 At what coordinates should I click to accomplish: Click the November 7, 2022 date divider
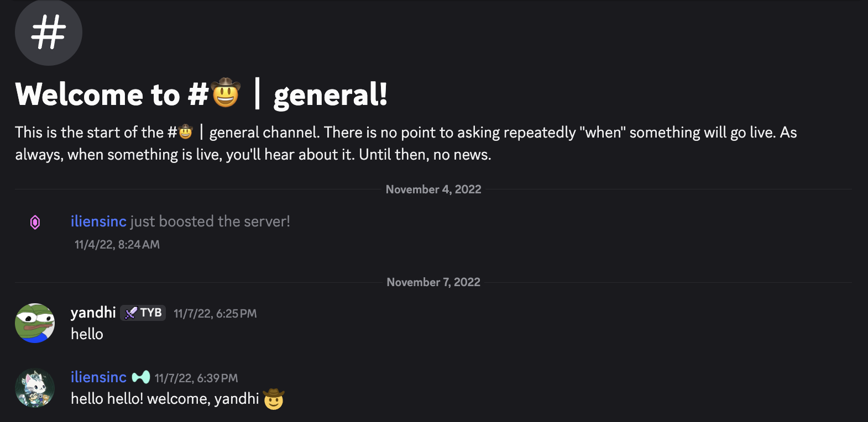point(433,282)
